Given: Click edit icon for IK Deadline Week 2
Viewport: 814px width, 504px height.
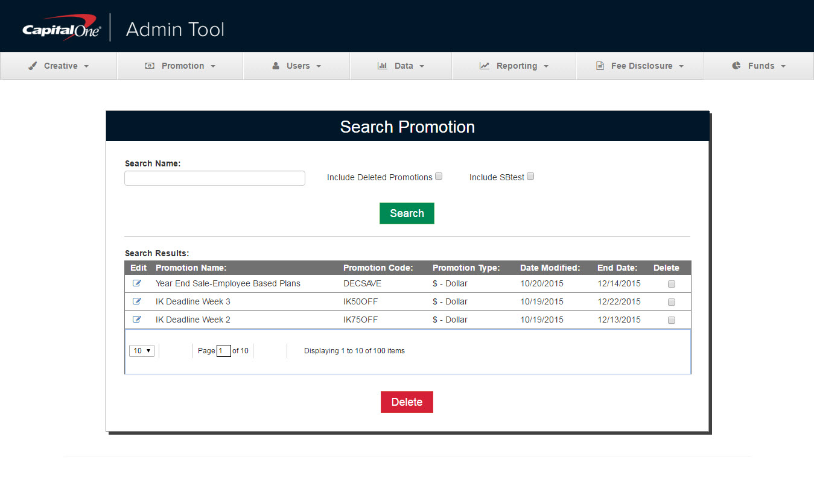Looking at the screenshot, I should [137, 320].
